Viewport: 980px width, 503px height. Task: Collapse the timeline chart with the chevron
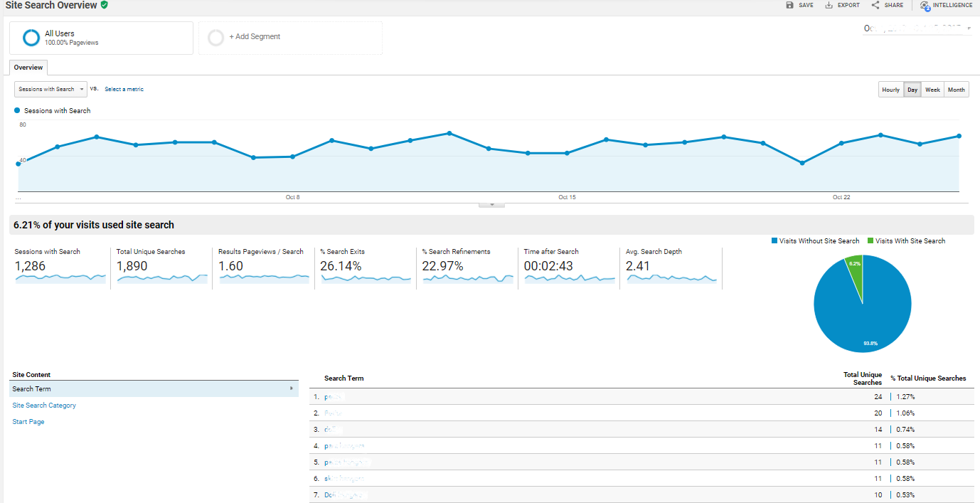point(491,203)
